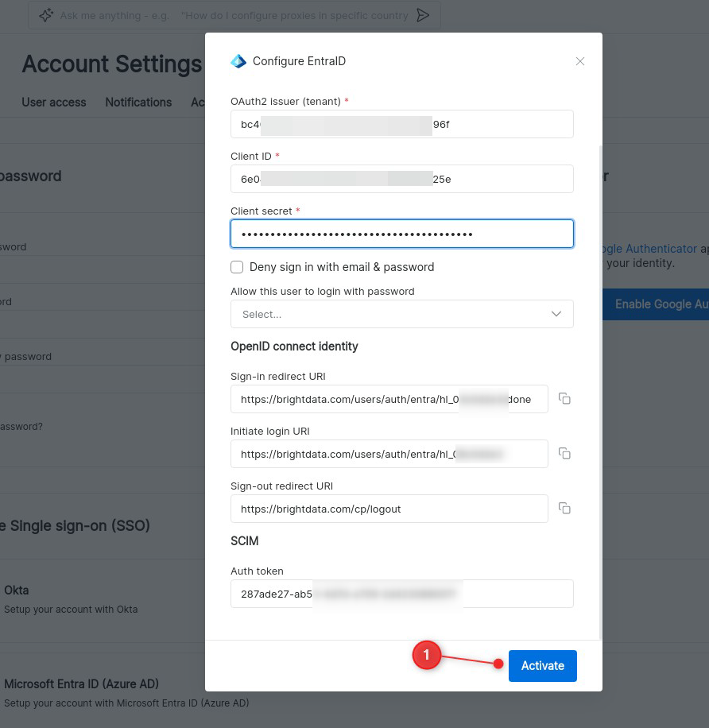
Task: Click the send arrow icon in search bar
Action: pyautogui.click(x=423, y=15)
